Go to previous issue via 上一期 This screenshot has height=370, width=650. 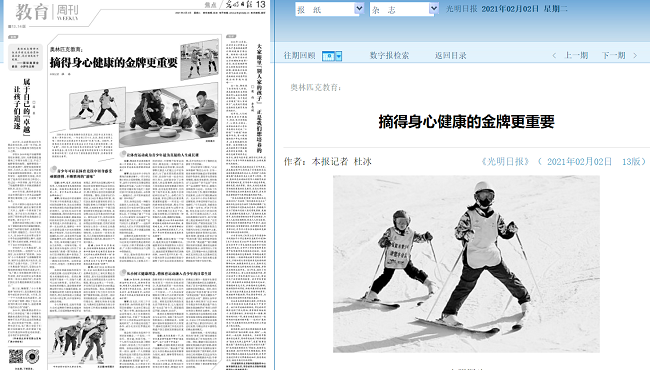click(576, 56)
